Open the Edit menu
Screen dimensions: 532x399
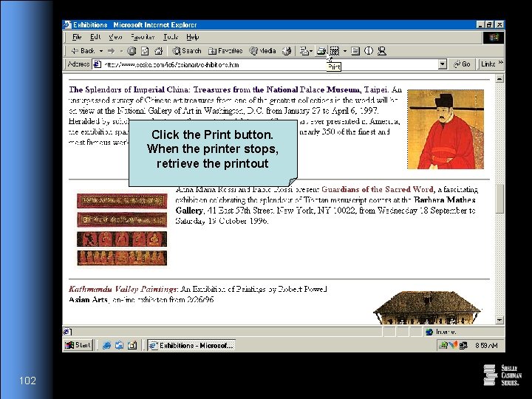pyautogui.click(x=95, y=37)
